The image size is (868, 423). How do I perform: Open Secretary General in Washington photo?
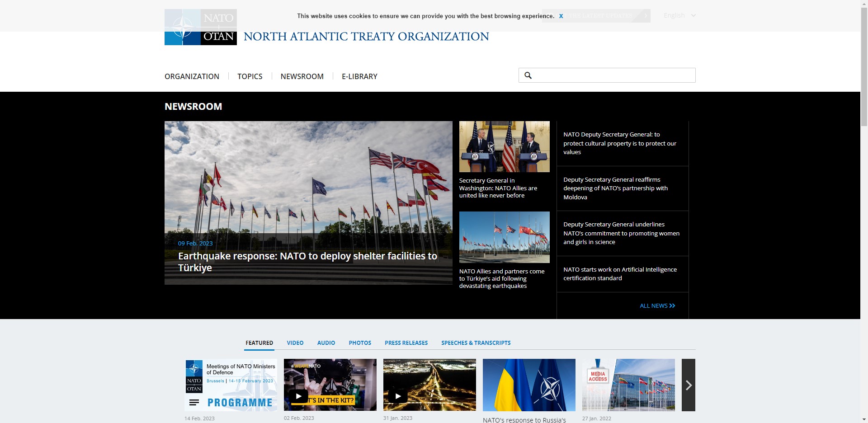click(505, 146)
